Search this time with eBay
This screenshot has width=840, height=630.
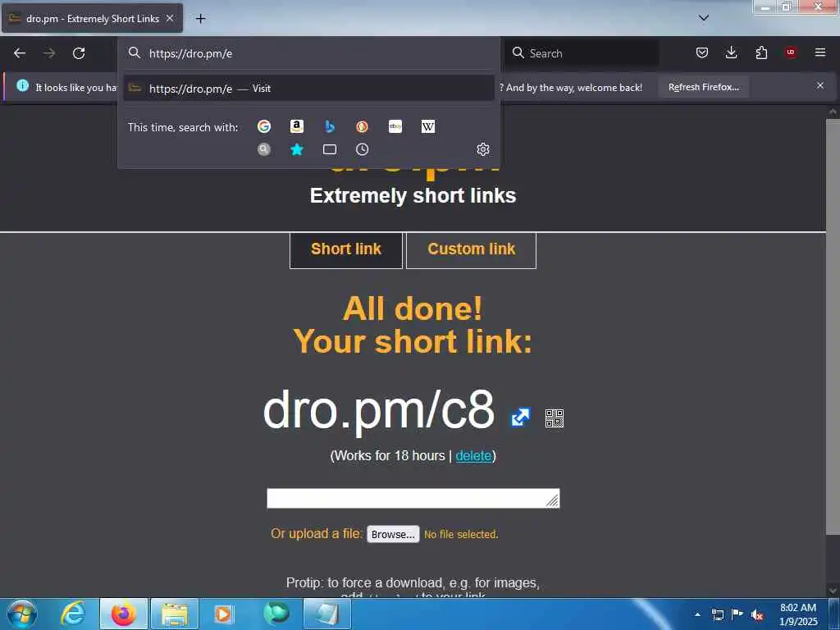395,126
